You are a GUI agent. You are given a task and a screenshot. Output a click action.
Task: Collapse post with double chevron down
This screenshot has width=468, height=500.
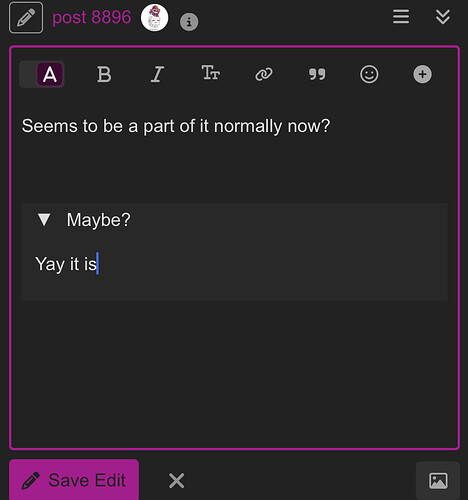click(x=443, y=17)
